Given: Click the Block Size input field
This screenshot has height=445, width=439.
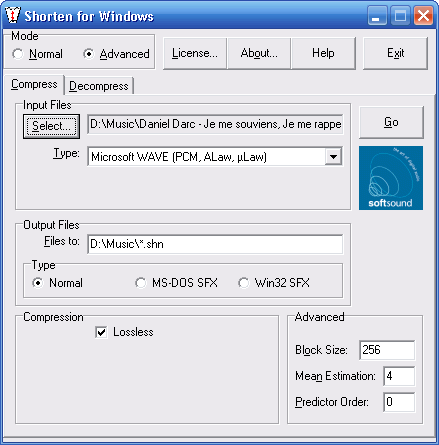Looking at the screenshot, I should pyautogui.click(x=387, y=350).
